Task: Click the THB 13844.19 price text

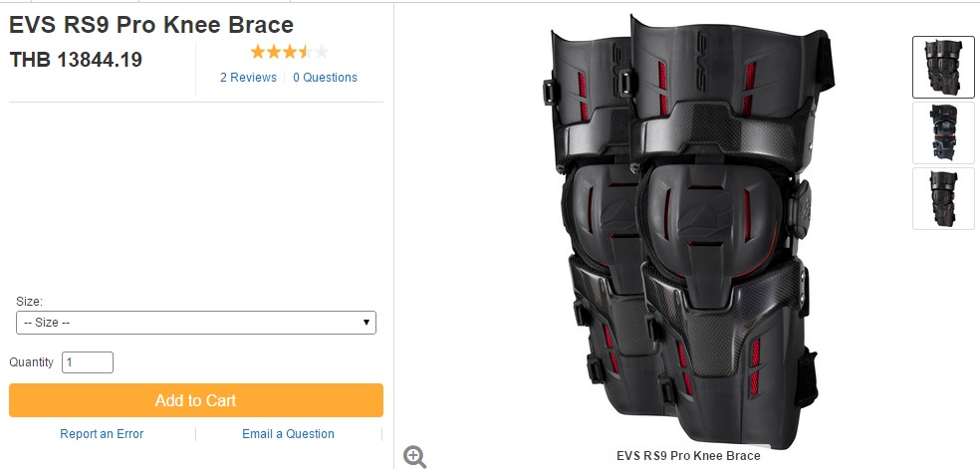Action: click(x=76, y=60)
